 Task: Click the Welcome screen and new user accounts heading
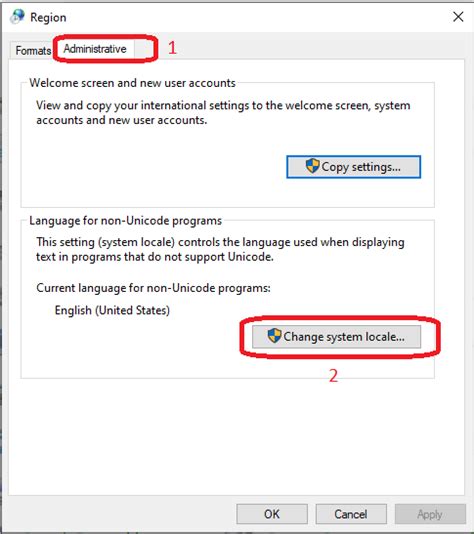(x=132, y=83)
